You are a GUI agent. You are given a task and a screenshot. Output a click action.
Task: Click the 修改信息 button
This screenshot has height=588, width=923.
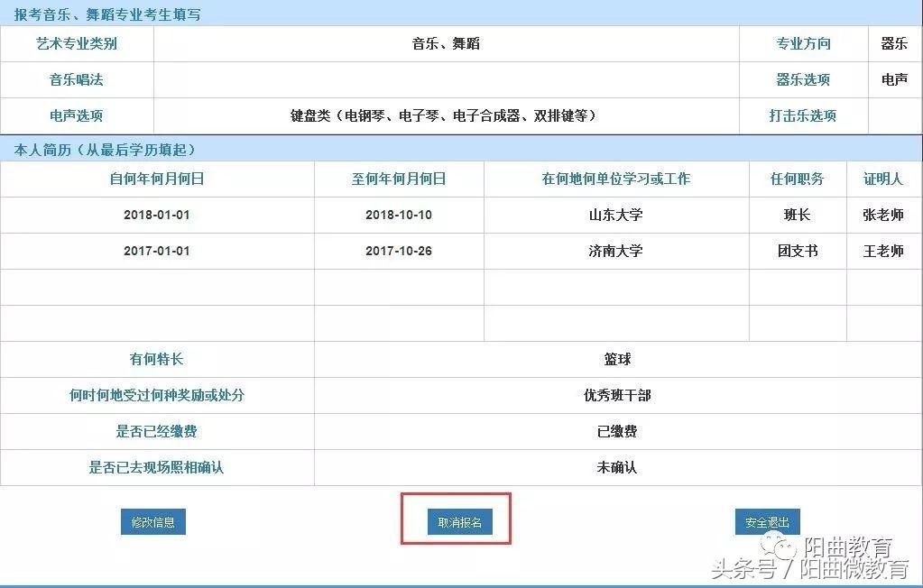(x=152, y=521)
